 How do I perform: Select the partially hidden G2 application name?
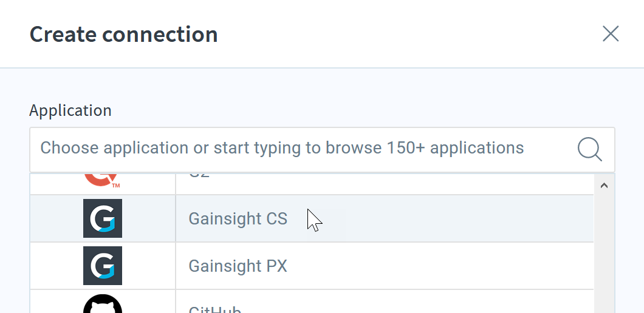click(199, 175)
